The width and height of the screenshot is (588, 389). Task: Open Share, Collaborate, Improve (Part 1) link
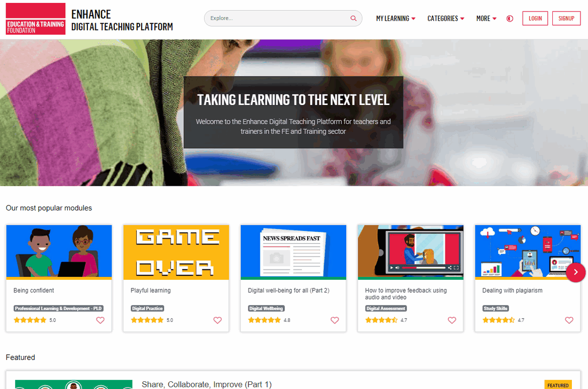pos(207,384)
